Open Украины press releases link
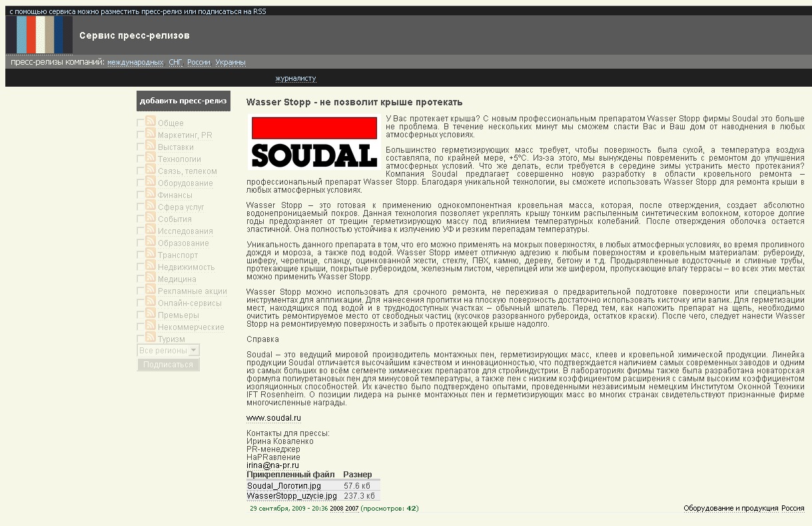812x526 pixels. [x=230, y=63]
